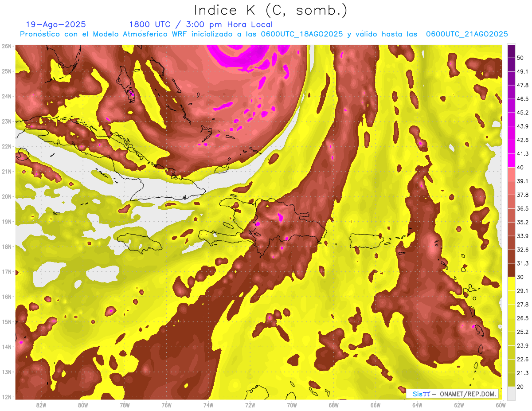Click the longitude axis label '60W'
This screenshot has height=411, width=532.
(501, 405)
